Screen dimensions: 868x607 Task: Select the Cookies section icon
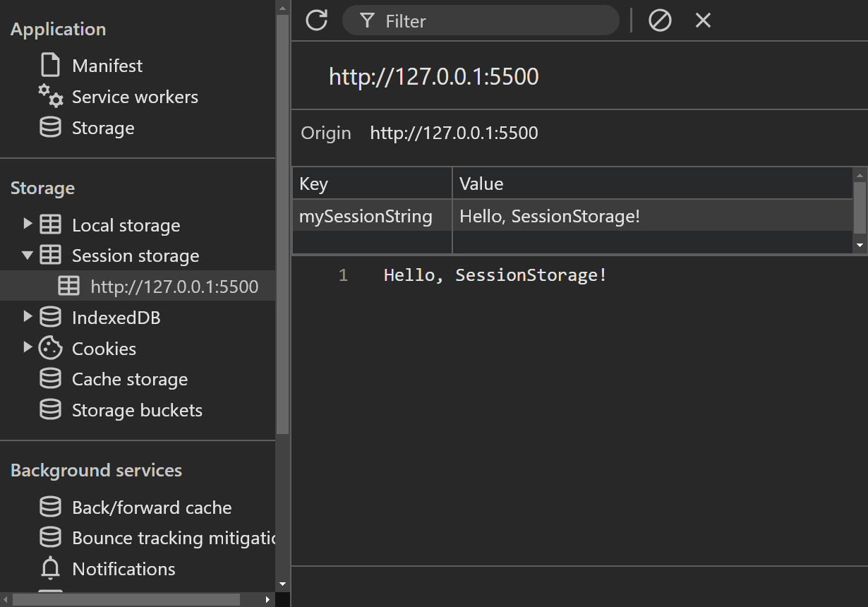[x=49, y=348]
